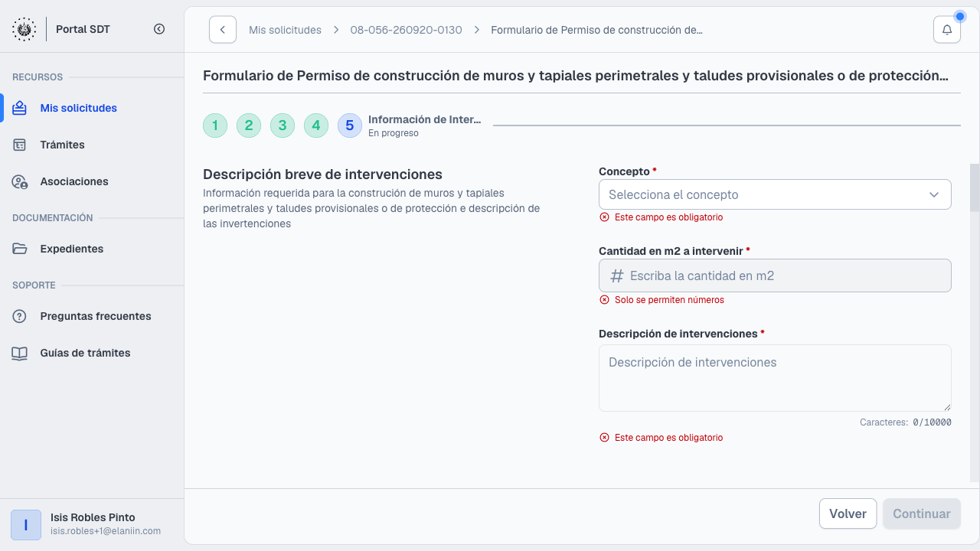Click the Preguntas frecuentes question icon
The width and height of the screenshot is (980, 551).
click(20, 316)
